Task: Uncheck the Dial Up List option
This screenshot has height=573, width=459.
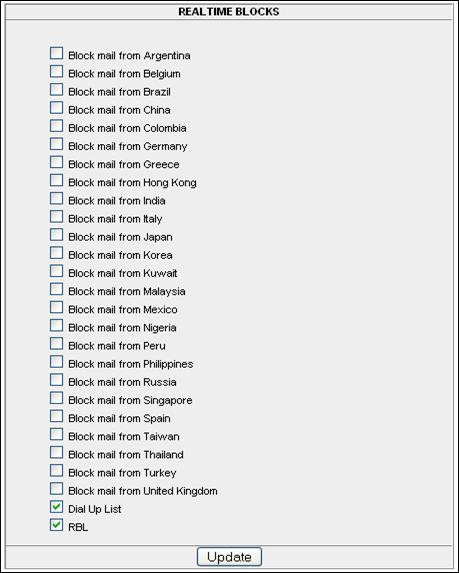Action: pyautogui.click(x=56, y=507)
